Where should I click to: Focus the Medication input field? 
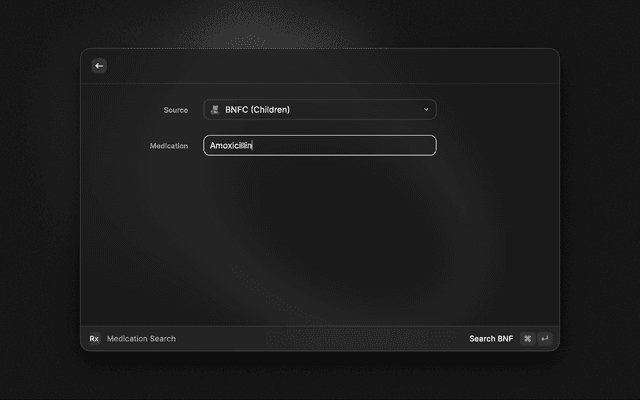pyautogui.click(x=319, y=146)
